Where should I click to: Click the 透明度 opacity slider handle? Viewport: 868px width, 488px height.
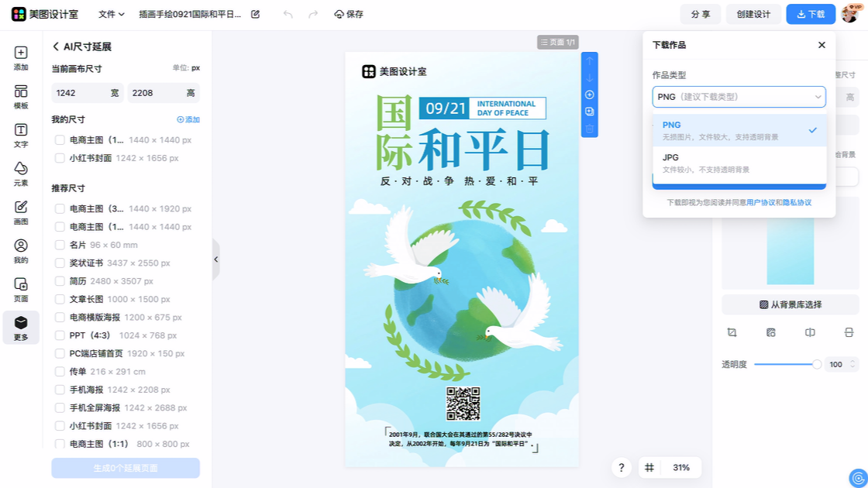(x=816, y=364)
